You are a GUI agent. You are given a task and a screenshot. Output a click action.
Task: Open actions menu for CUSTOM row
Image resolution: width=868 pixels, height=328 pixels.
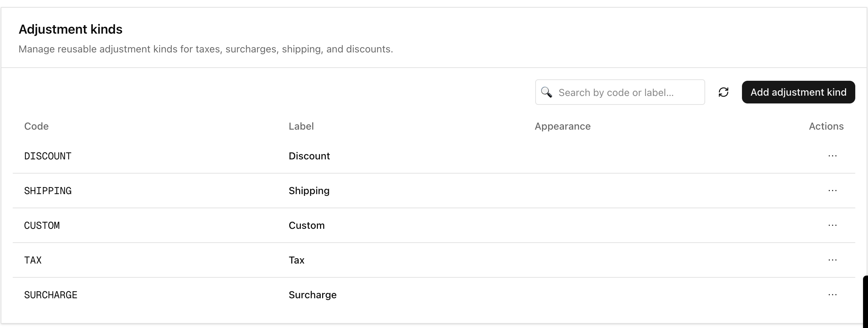832,225
